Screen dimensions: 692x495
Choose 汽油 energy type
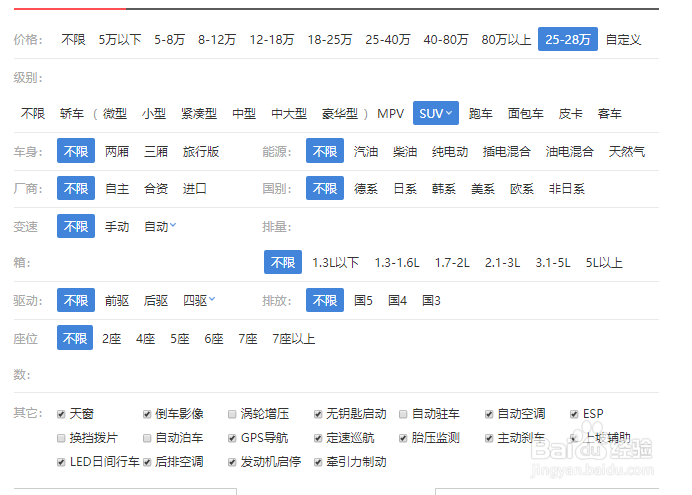[366, 152]
